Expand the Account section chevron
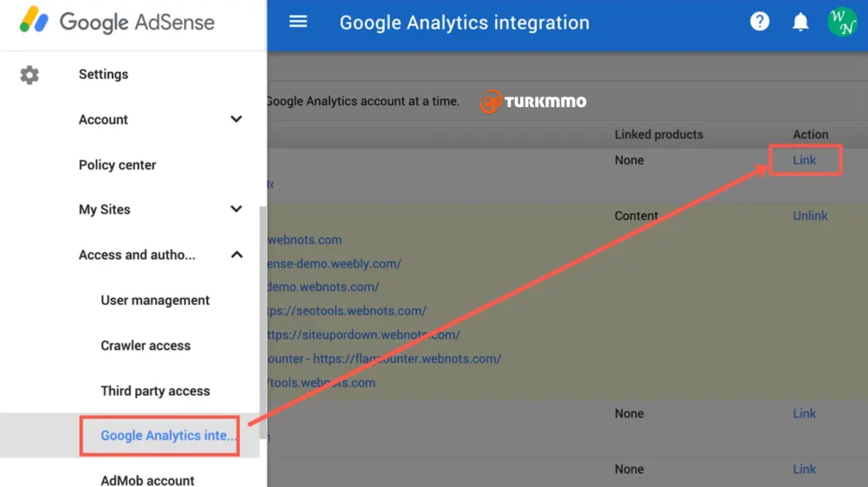The height and width of the screenshot is (487, 868). (236, 119)
